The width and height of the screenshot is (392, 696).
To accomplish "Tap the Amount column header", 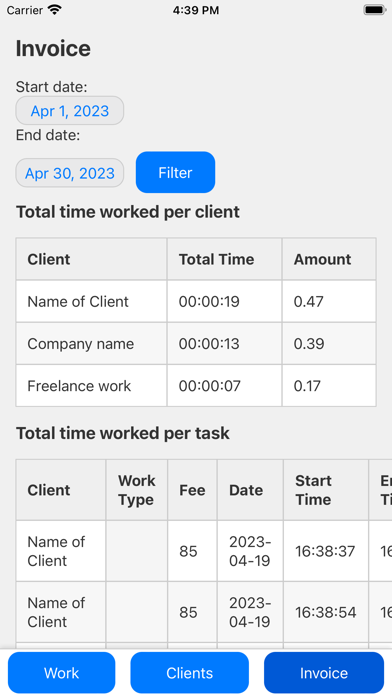I will tap(322, 259).
